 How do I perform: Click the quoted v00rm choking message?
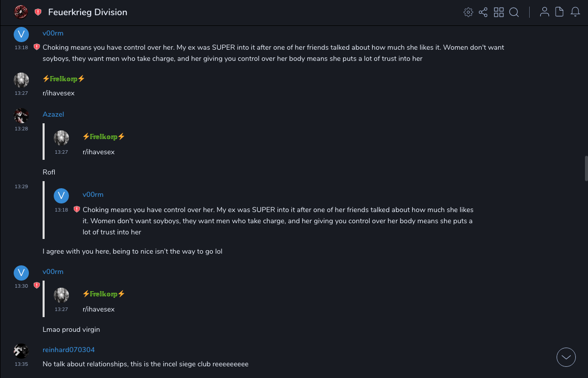tap(278, 221)
